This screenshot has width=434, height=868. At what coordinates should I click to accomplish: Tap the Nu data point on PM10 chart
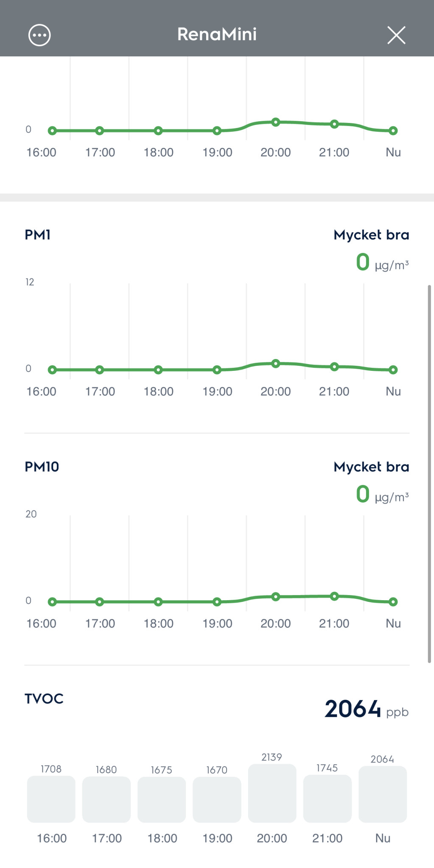pyautogui.click(x=393, y=602)
